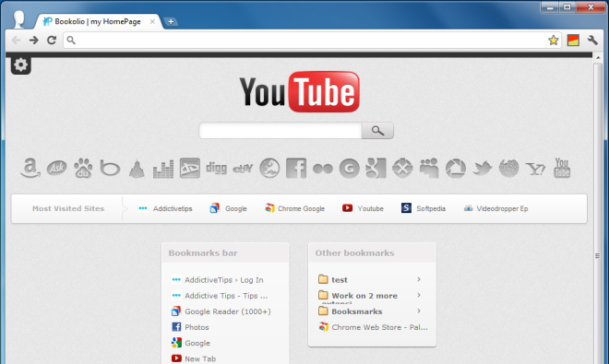Switch search to Yahoo icon
The width and height of the screenshot is (609, 364).
click(535, 169)
